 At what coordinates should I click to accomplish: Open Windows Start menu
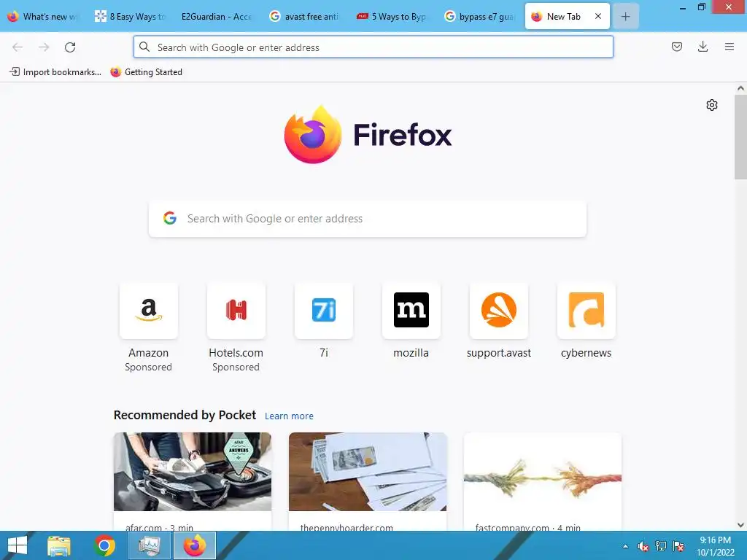pos(18,545)
